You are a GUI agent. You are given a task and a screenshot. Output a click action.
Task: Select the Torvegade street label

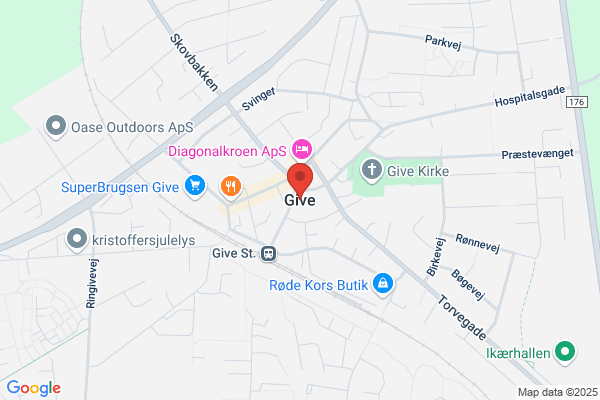pyautogui.click(x=462, y=317)
